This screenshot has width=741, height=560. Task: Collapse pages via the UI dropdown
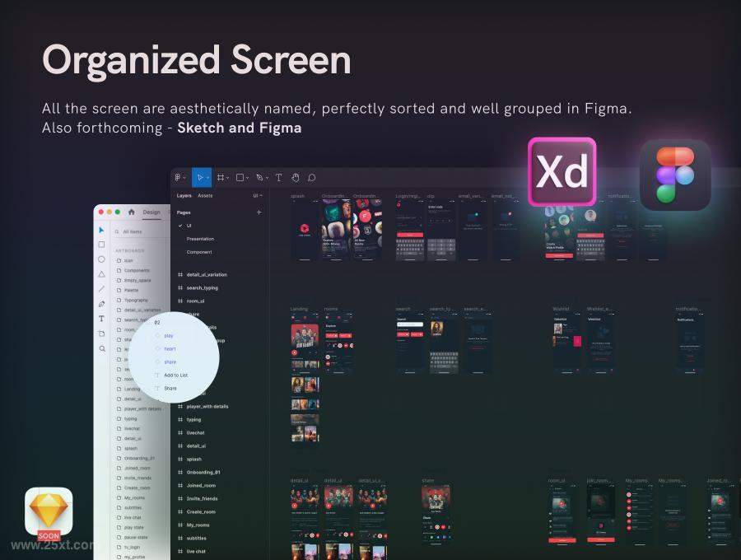coord(258,196)
